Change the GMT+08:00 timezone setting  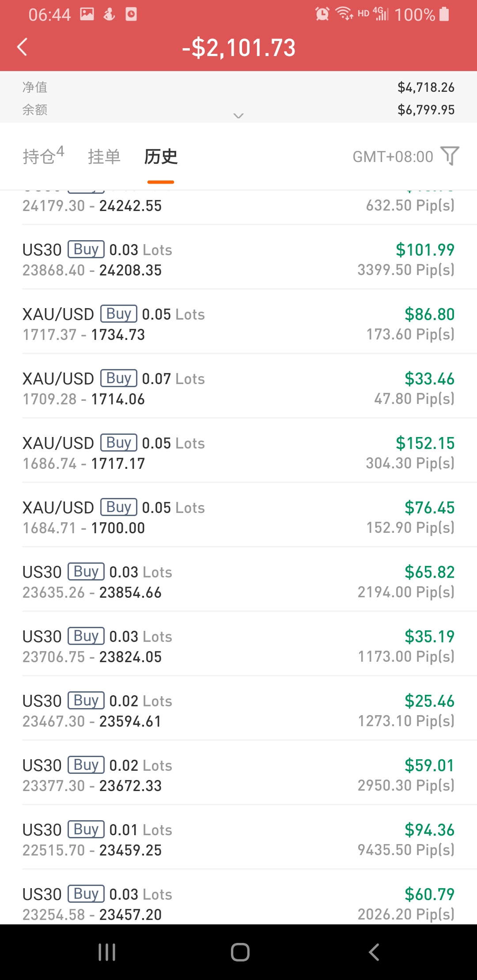click(393, 157)
